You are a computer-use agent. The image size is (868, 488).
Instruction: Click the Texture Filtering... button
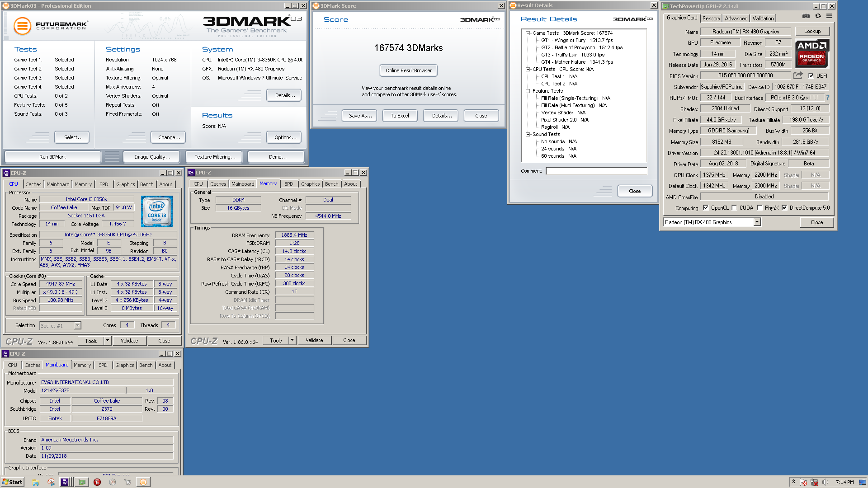[x=215, y=157]
